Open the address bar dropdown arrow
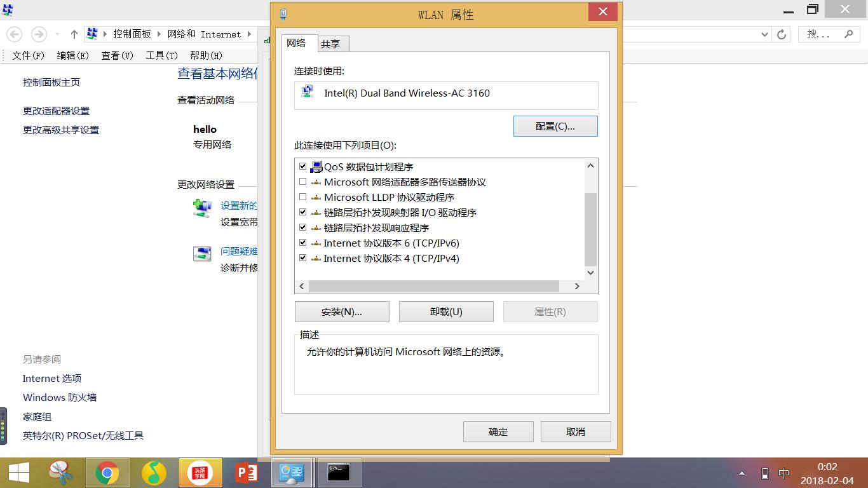Viewport: 868px width, 488px height. coord(764,34)
